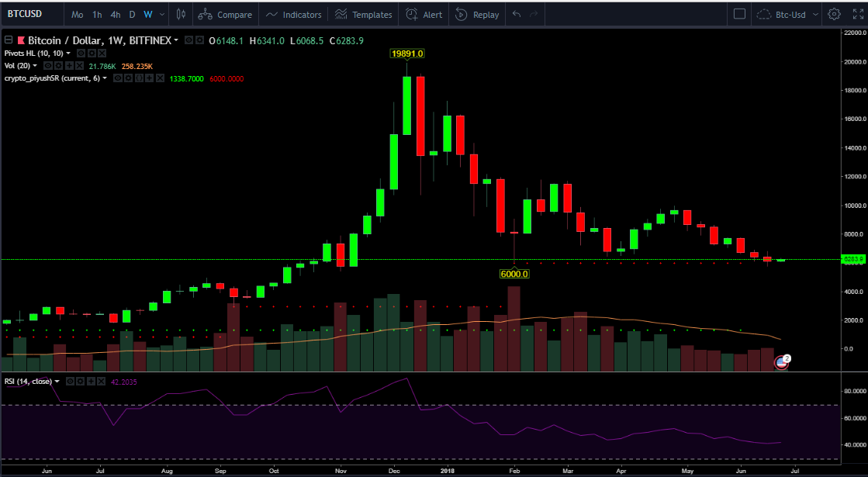Open the Templates menu

point(364,15)
